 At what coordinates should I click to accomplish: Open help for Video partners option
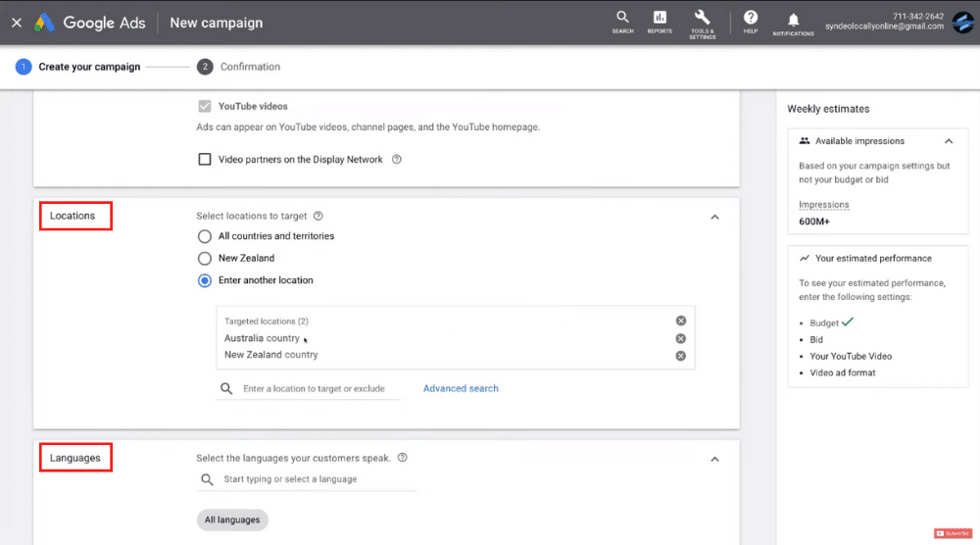click(x=396, y=160)
